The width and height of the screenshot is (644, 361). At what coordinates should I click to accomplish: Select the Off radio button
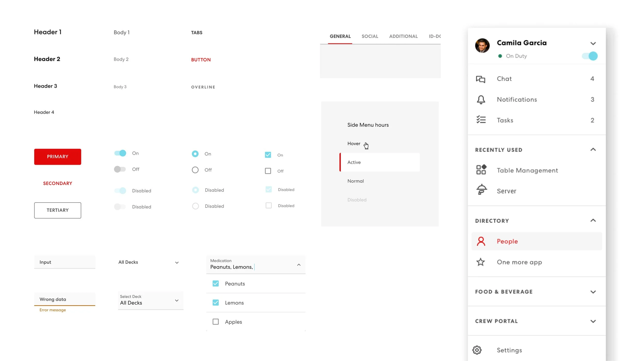[195, 170]
